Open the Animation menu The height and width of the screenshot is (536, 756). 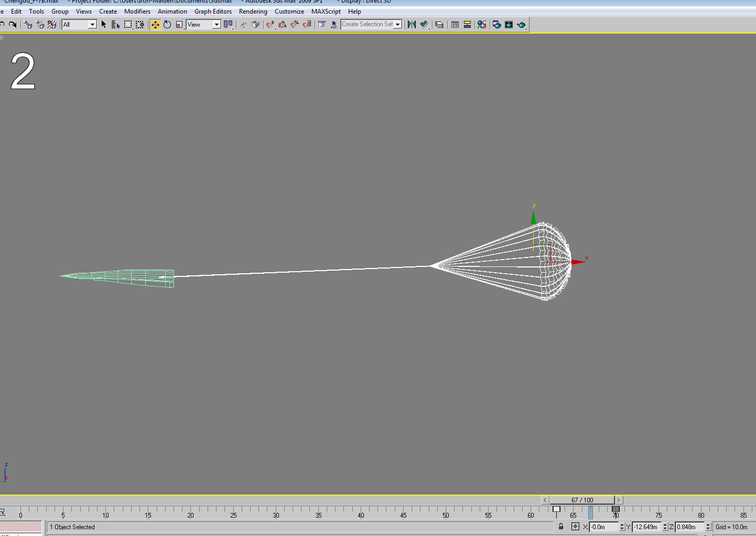pyautogui.click(x=172, y=12)
